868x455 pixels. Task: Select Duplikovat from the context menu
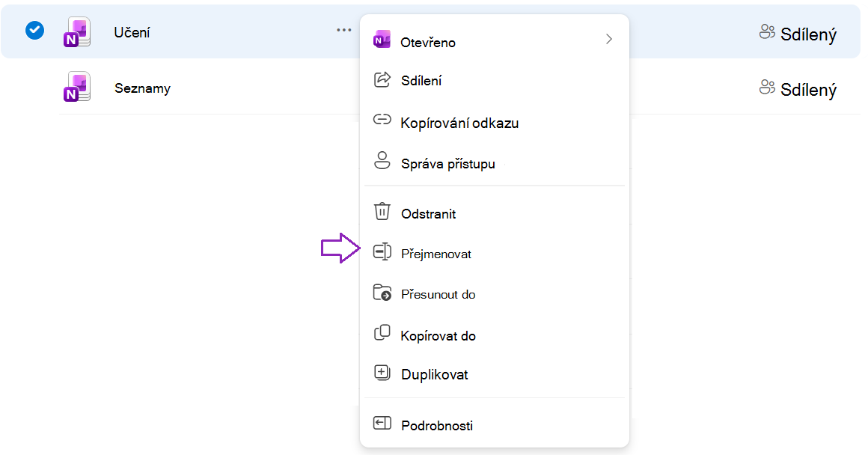click(x=435, y=375)
